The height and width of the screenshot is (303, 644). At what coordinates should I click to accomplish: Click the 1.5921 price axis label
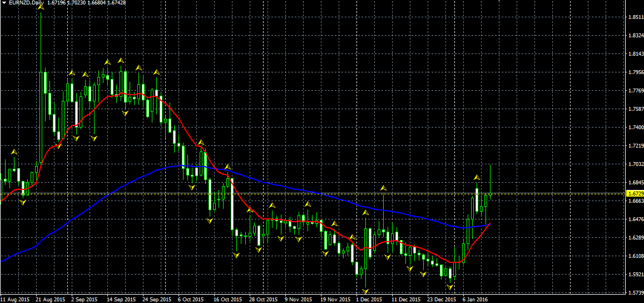[x=635, y=274]
